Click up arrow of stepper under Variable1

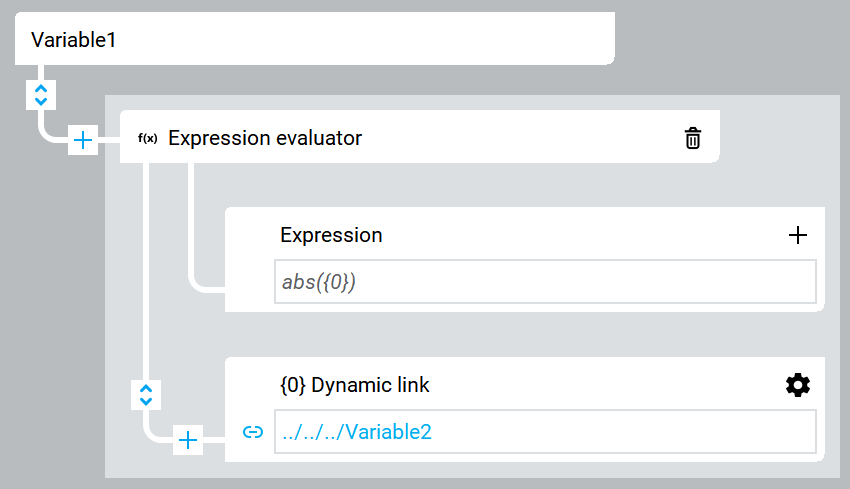(x=40, y=88)
